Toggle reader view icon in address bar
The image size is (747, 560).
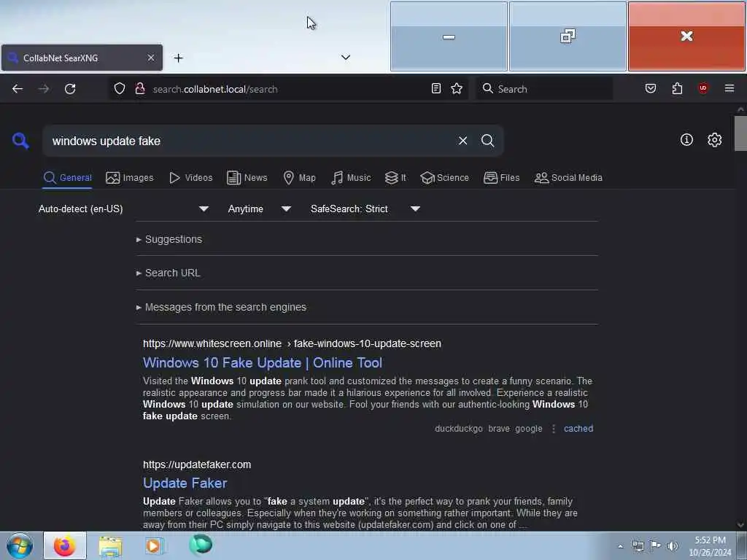click(436, 88)
